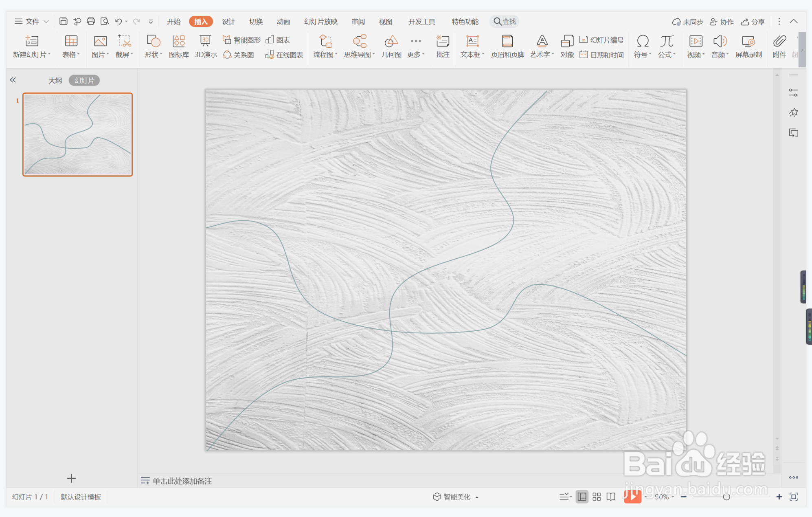Viewport: 812px width, 517px height.
Task: Collapse the ribbon with the up chevron
Action: (x=794, y=21)
